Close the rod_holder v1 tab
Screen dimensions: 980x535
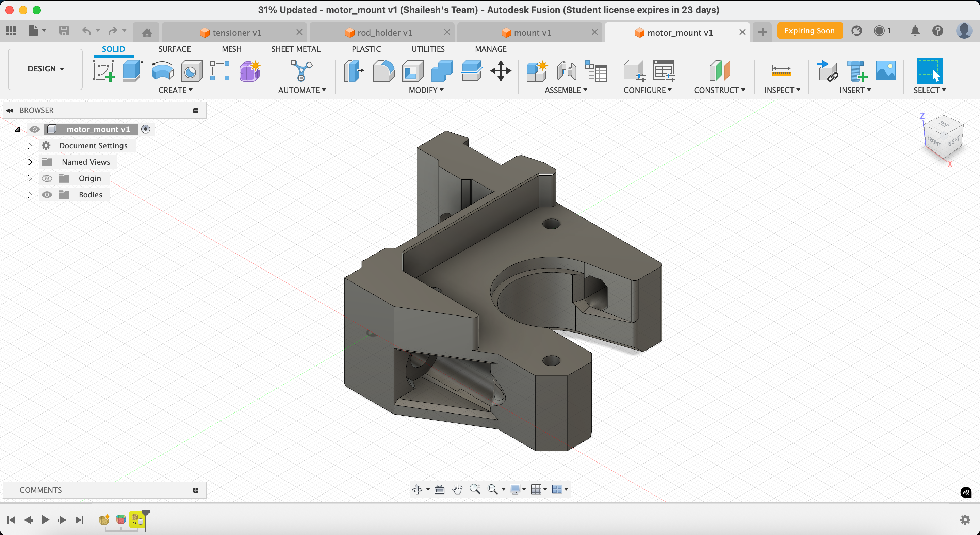tap(447, 32)
